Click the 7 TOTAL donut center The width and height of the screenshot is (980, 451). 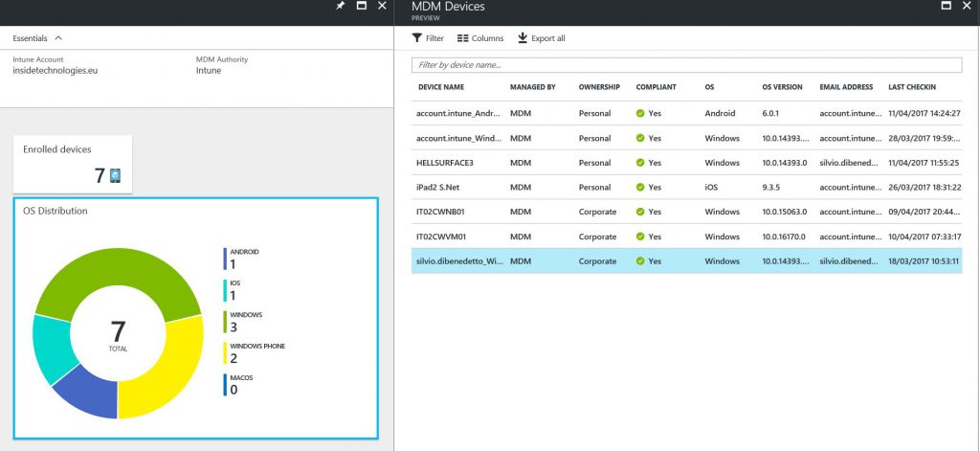(118, 333)
